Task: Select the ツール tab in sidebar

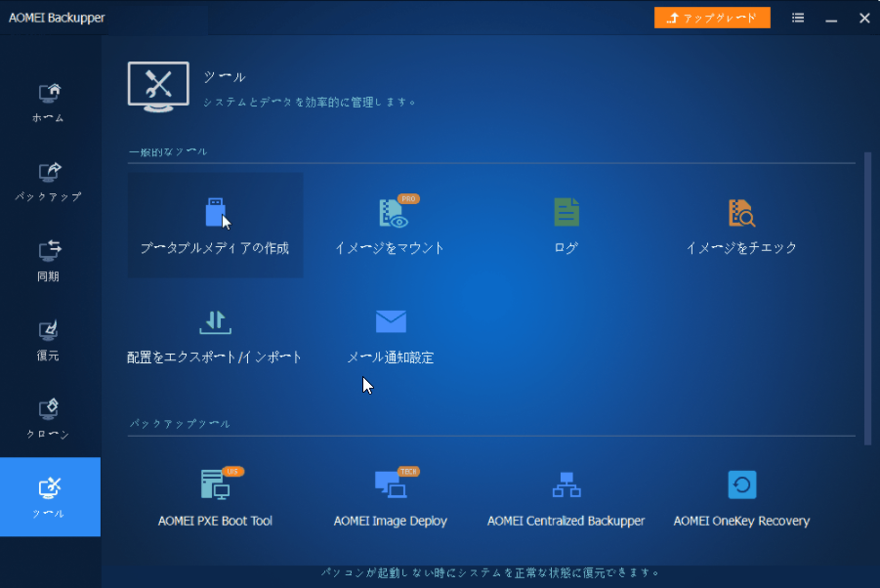Action: click(50, 496)
